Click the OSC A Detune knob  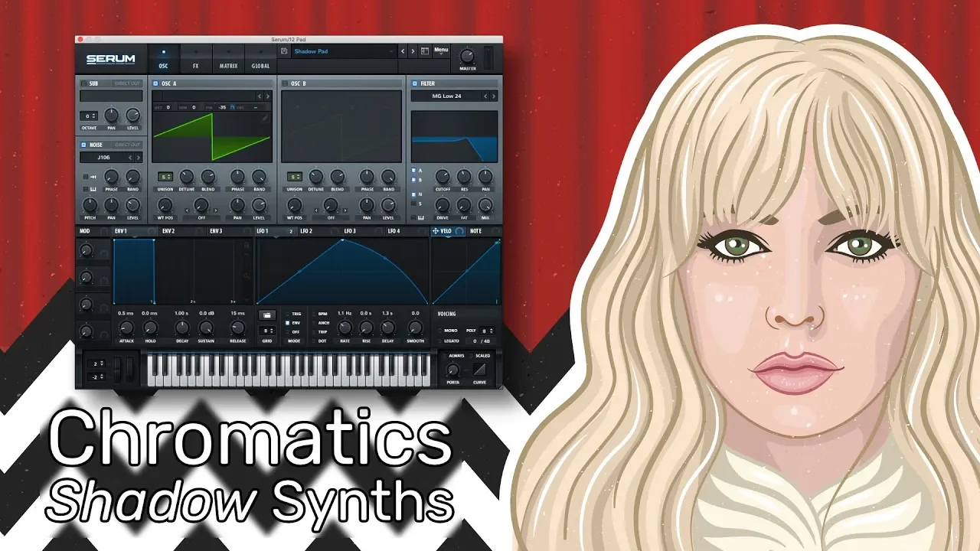pos(186,176)
